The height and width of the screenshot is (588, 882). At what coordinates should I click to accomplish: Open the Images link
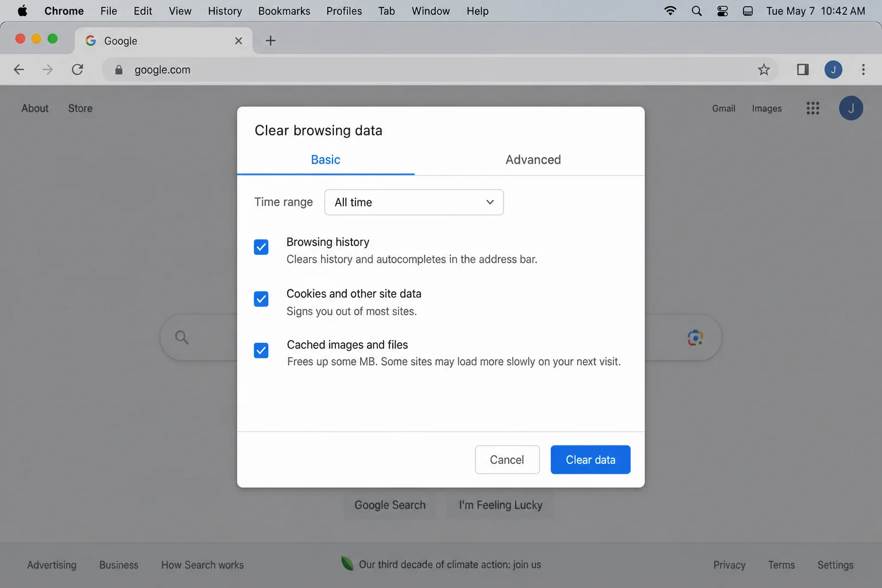pos(767,108)
